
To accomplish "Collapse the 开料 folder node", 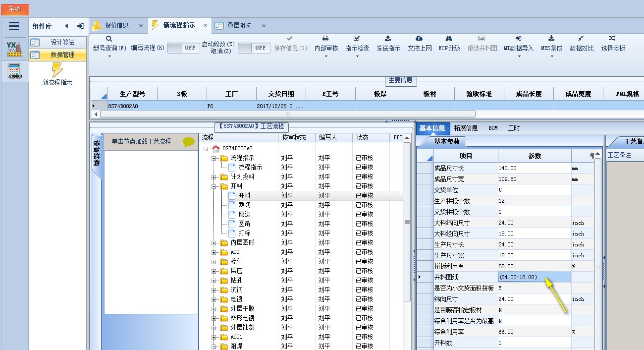I will tap(214, 186).
